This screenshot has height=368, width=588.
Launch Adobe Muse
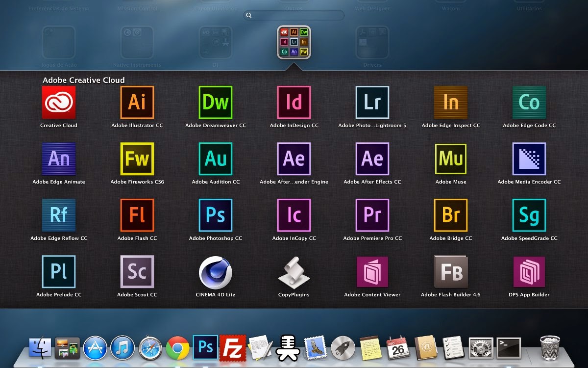(x=450, y=159)
